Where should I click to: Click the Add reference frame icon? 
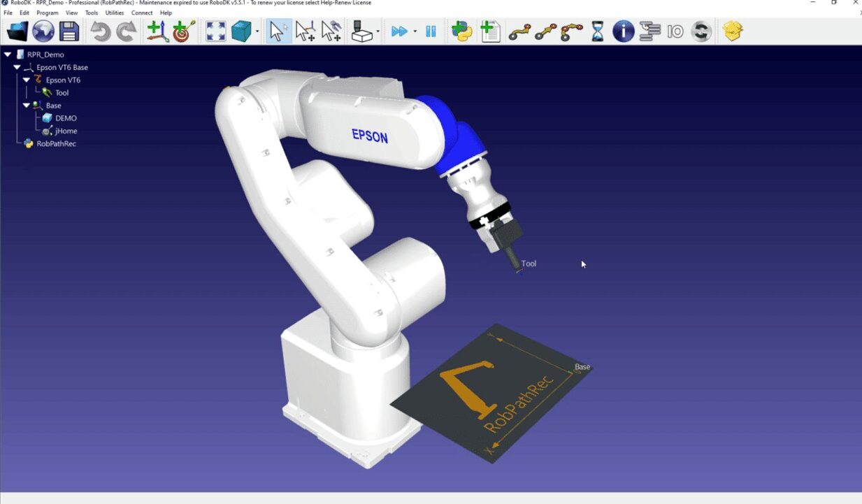tap(157, 31)
